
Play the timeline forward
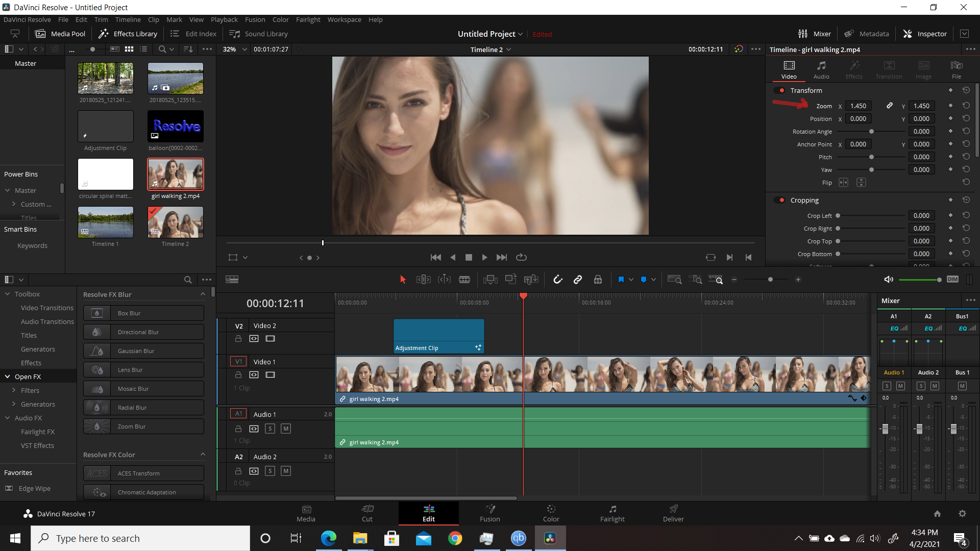pos(484,258)
